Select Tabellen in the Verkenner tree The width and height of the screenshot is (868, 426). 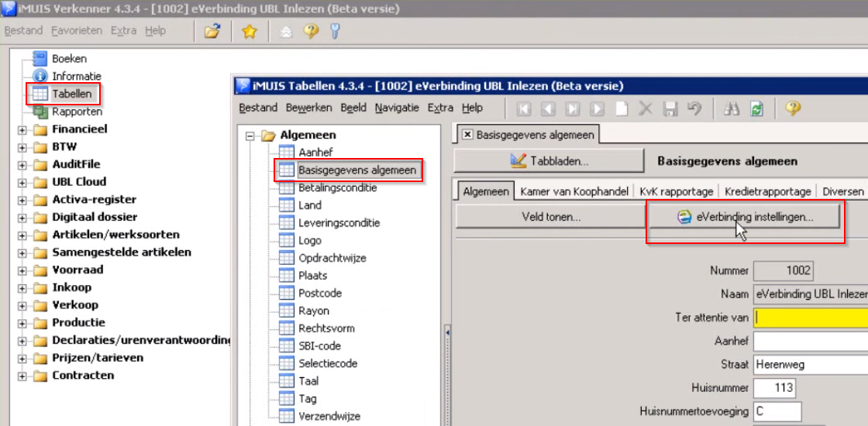click(72, 94)
